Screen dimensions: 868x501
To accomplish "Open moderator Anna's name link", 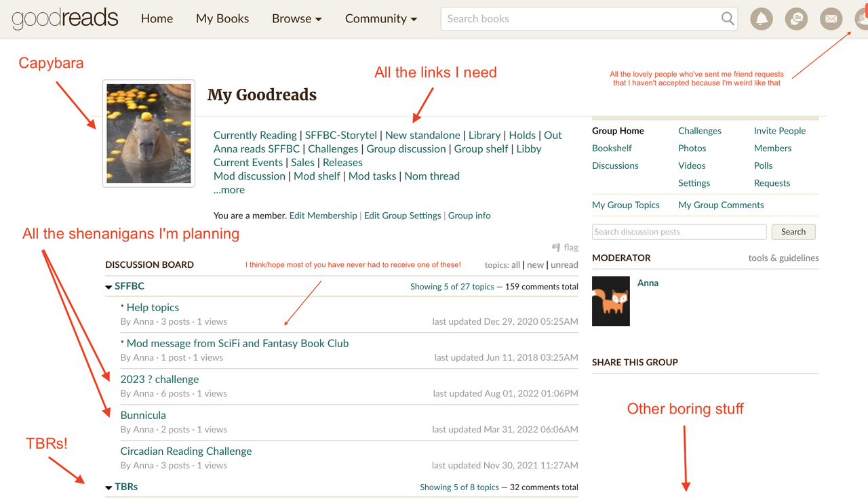I will [648, 283].
